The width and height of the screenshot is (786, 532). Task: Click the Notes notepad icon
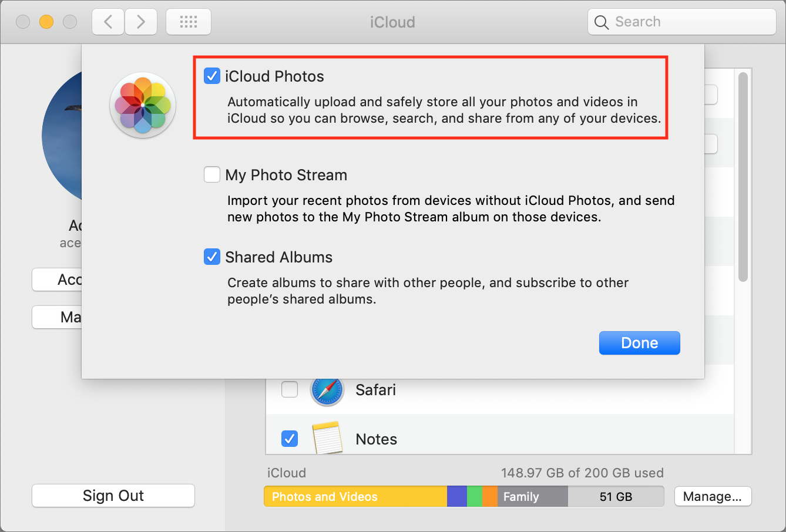coord(327,438)
